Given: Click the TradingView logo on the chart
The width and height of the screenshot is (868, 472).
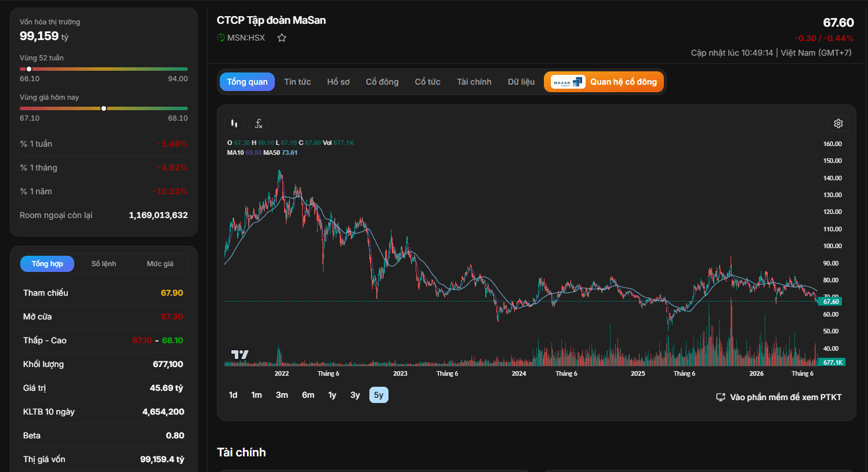Looking at the screenshot, I should pos(239,354).
